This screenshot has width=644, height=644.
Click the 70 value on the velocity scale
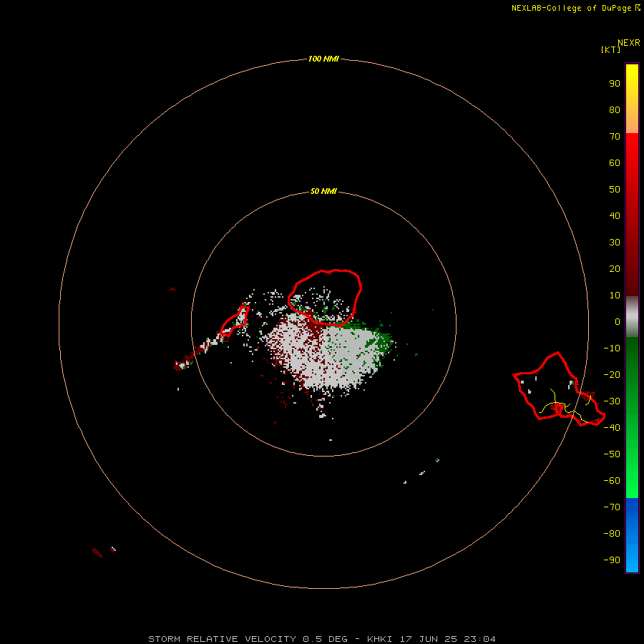(x=615, y=137)
